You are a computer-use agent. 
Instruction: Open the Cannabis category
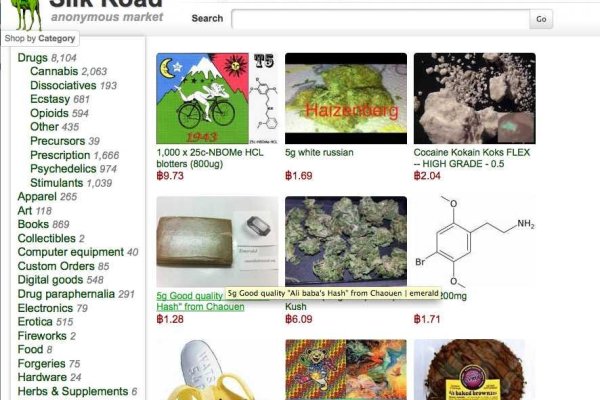coord(54,71)
